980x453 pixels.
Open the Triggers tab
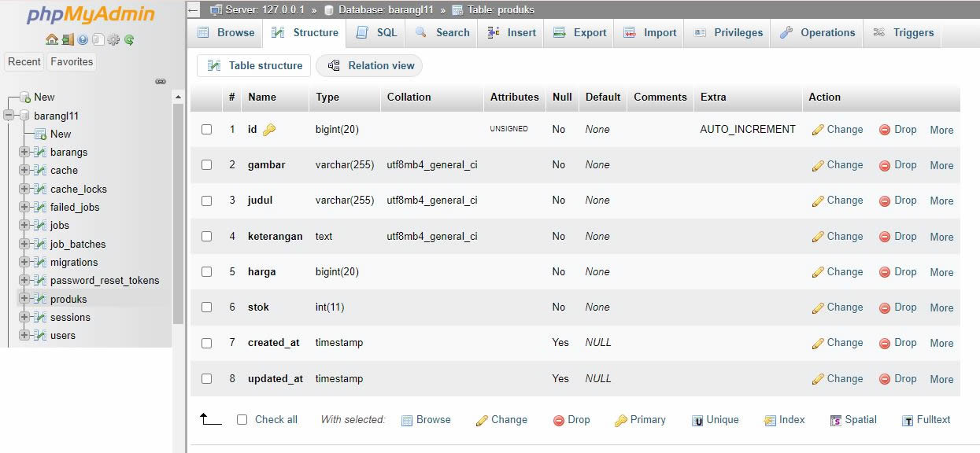904,33
